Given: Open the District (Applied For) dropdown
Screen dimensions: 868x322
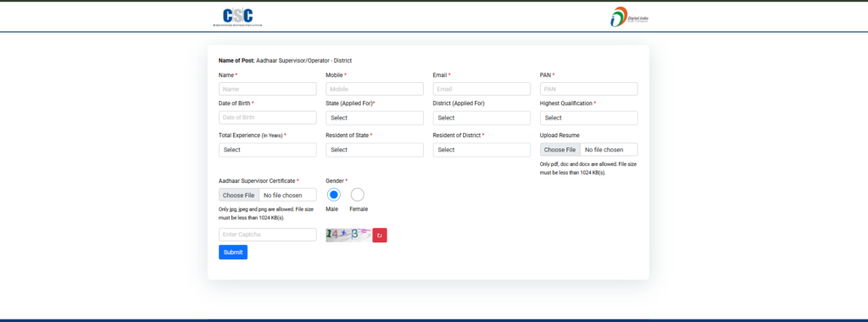Looking at the screenshot, I should [x=481, y=118].
